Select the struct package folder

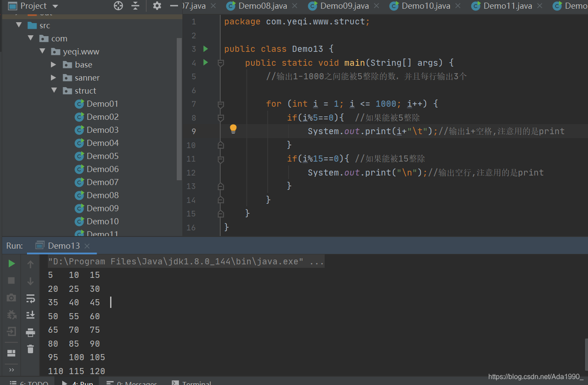click(x=80, y=91)
